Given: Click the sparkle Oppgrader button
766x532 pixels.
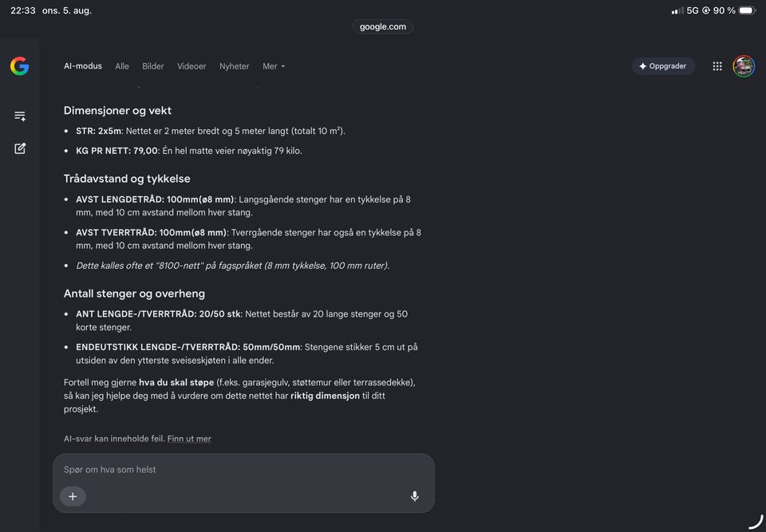Looking at the screenshot, I should (x=663, y=66).
